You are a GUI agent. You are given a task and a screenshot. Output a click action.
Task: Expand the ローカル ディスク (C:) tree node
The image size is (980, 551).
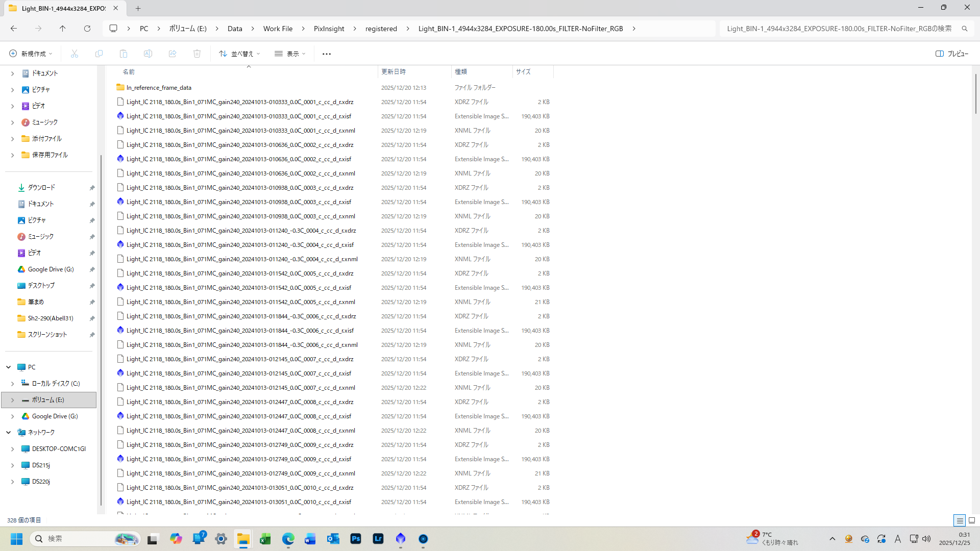point(13,384)
